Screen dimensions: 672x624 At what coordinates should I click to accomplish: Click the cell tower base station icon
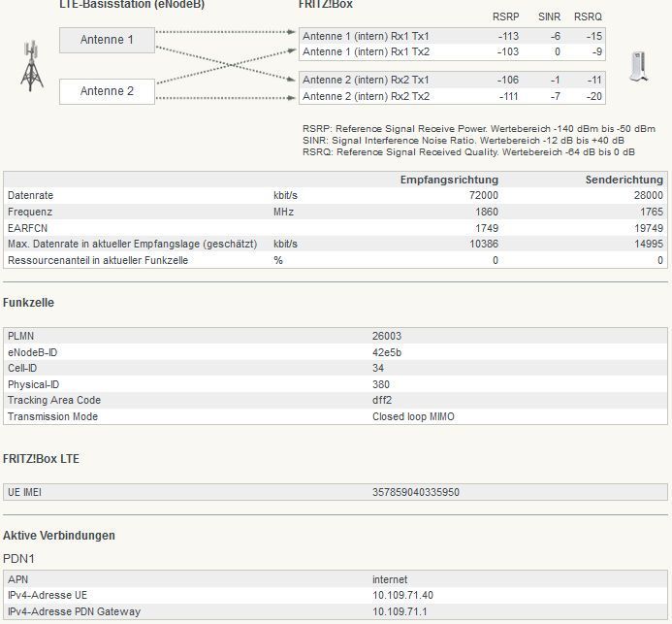coord(32,66)
